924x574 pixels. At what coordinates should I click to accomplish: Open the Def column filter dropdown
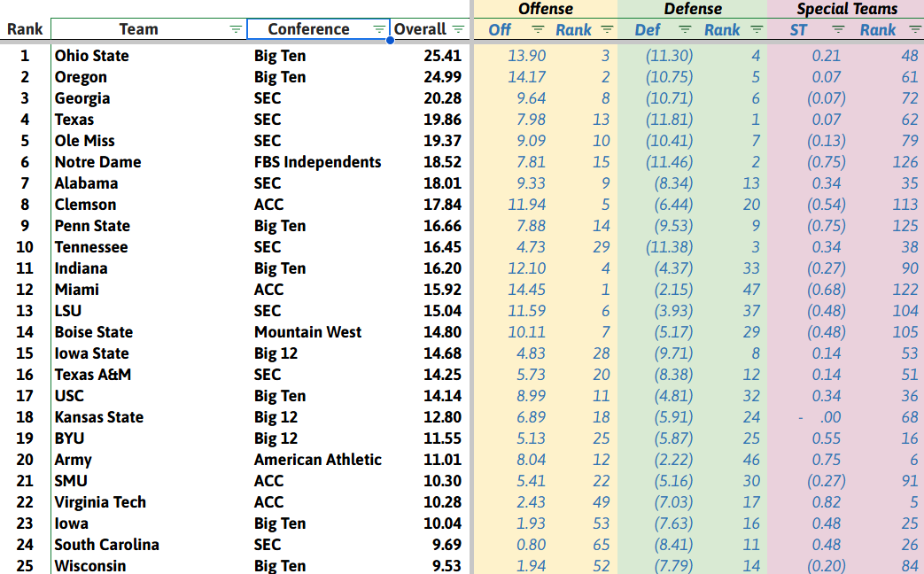coord(685,29)
